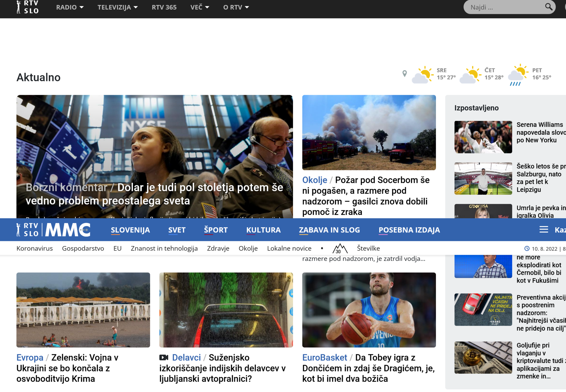Open the RTV 365 link
The height and width of the screenshot is (392, 566).
click(164, 7)
